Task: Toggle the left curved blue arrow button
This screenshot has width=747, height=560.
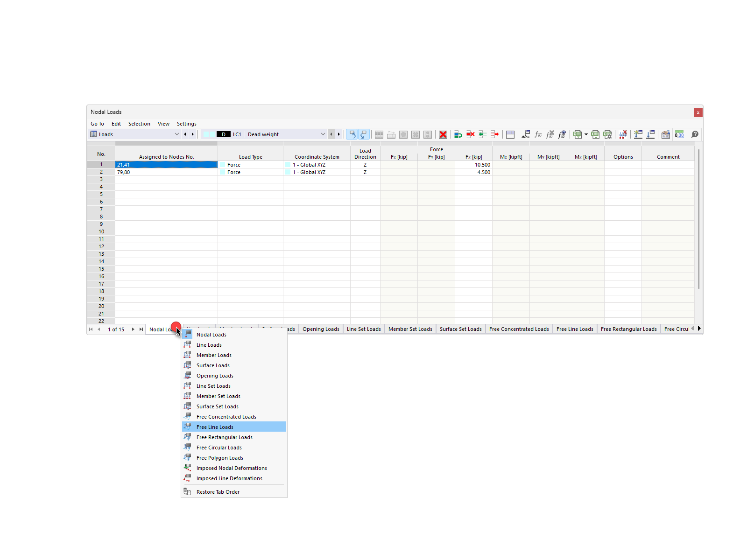Action: pos(352,134)
